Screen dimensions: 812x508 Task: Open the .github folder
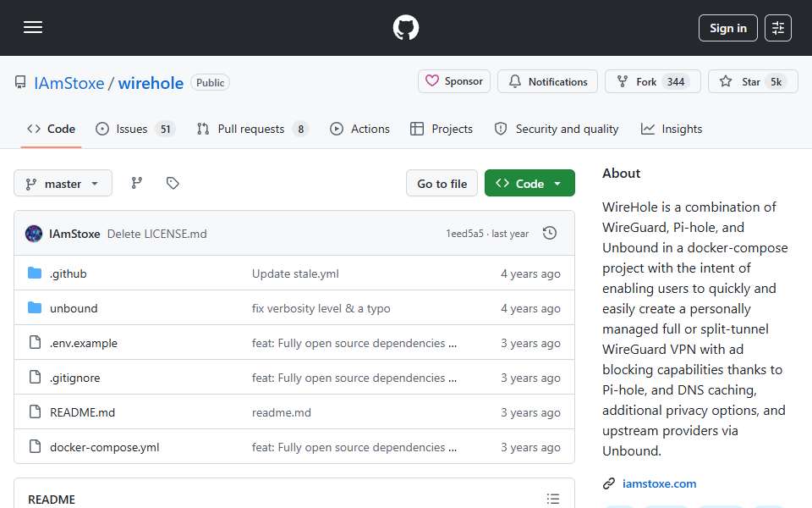pyautogui.click(x=68, y=273)
